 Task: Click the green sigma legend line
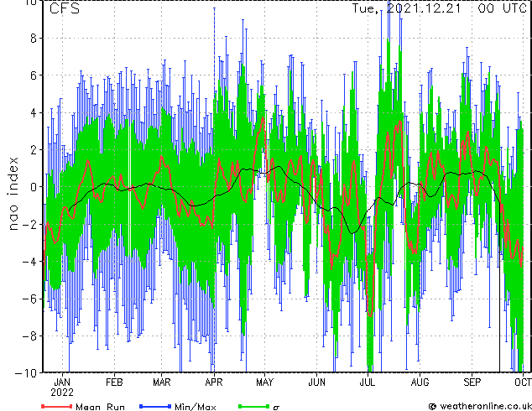pyautogui.click(x=253, y=406)
